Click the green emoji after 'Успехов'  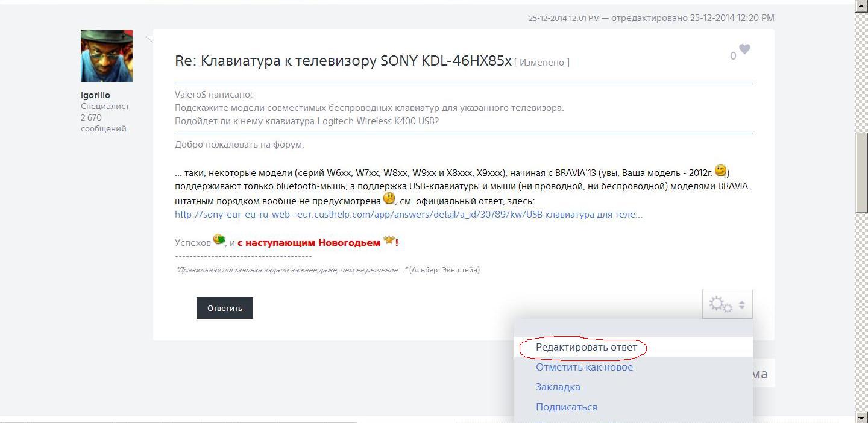[219, 240]
